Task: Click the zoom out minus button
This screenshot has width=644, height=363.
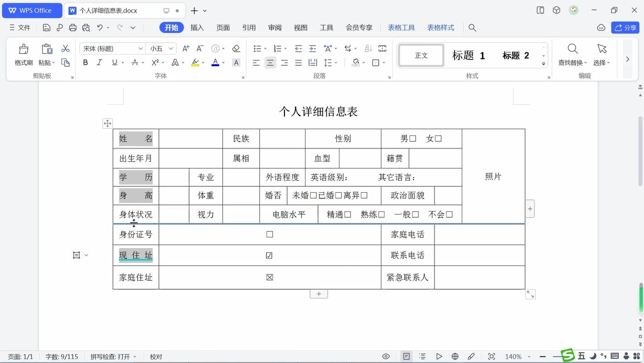Action: tap(543, 356)
